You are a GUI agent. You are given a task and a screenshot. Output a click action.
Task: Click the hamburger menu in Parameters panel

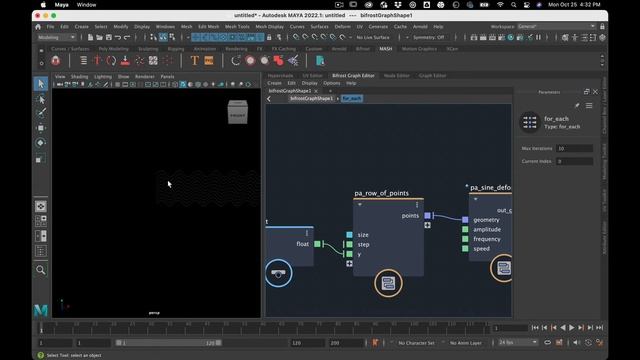589,106
